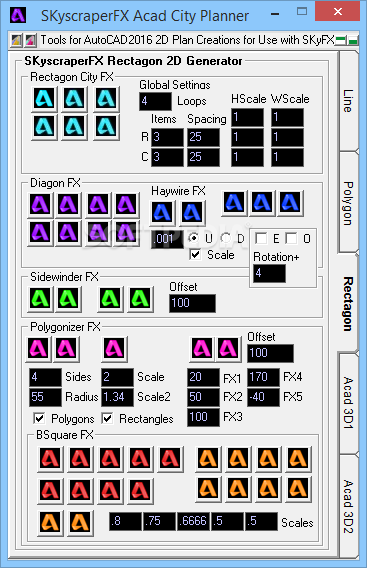Click fourth purple Diagon FX icon in top row
Screen dimensions: 367x568
point(126,205)
